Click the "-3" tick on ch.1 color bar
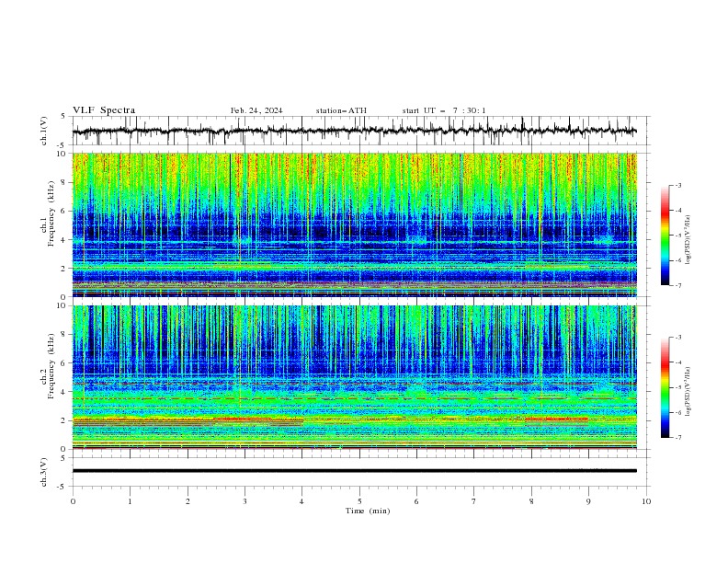Screen dimensions: 728x563 coord(678,185)
